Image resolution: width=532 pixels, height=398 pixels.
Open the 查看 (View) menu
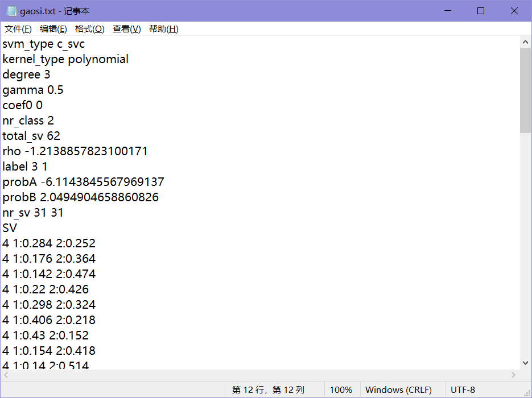coord(126,28)
